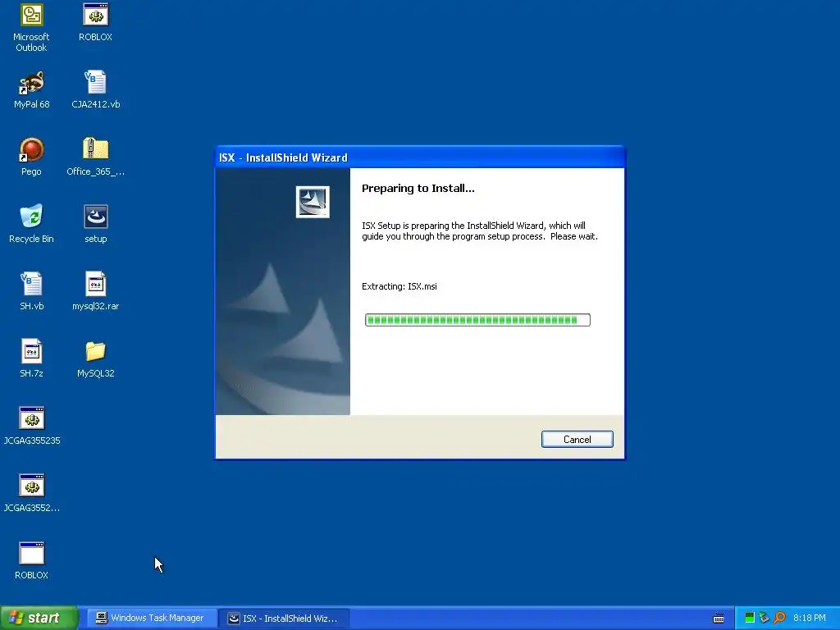Click the InstallShield logo in the wizard
Viewport: 840px width, 630px height.
tap(313, 202)
